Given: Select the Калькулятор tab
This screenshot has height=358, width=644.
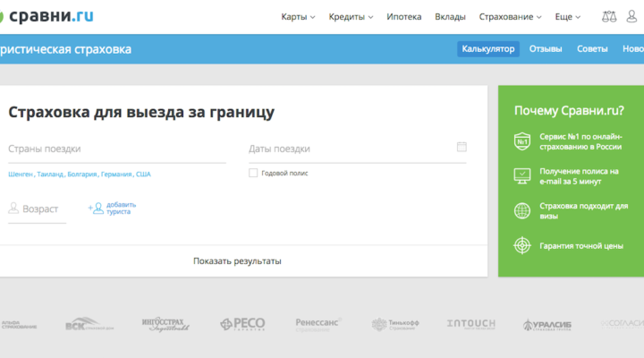Looking at the screenshot, I should [488, 49].
